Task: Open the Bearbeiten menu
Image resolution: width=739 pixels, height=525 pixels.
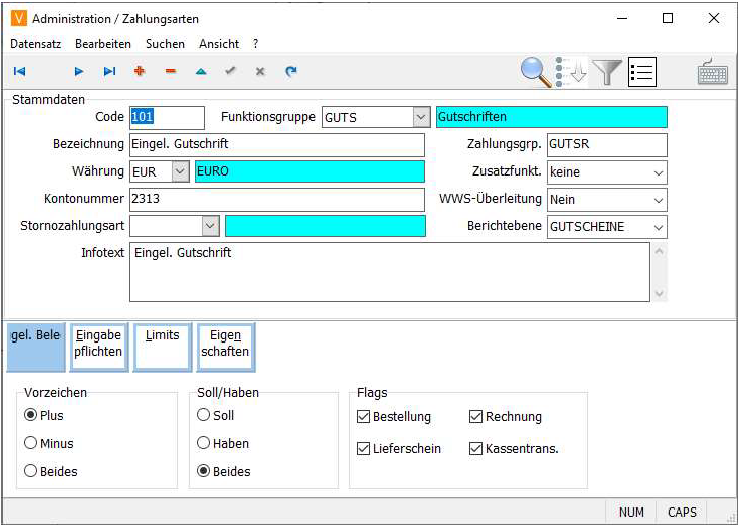Action: click(103, 44)
